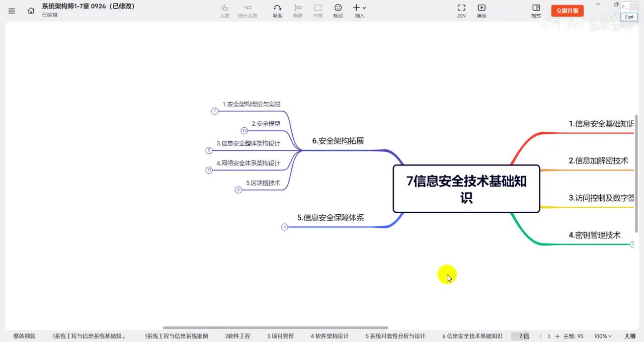This screenshot has height=342, width=644.
Task: Select subtopic 2.安全模型
Action: click(x=266, y=124)
